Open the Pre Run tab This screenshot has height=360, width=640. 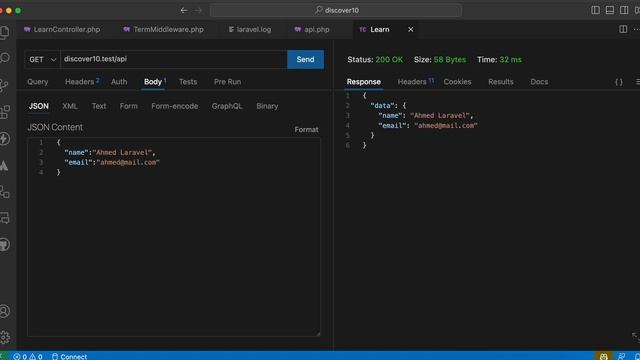coord(227,82)
